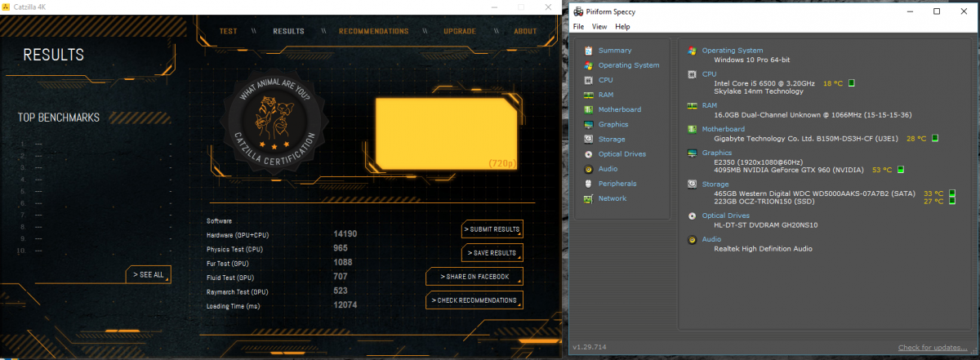Click the Summary sidebar icon in Speccy
This screenshot has width=980, height=360.
[589, 51]
